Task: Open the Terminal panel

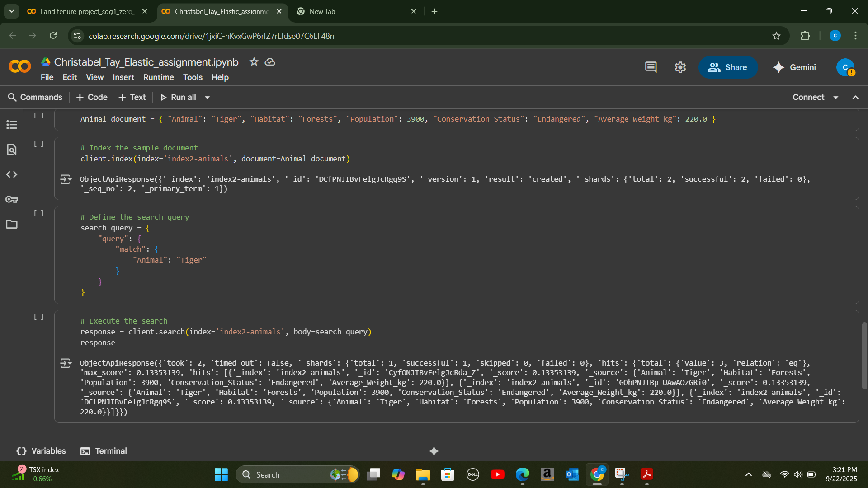Action: click(x=104, y=451)
